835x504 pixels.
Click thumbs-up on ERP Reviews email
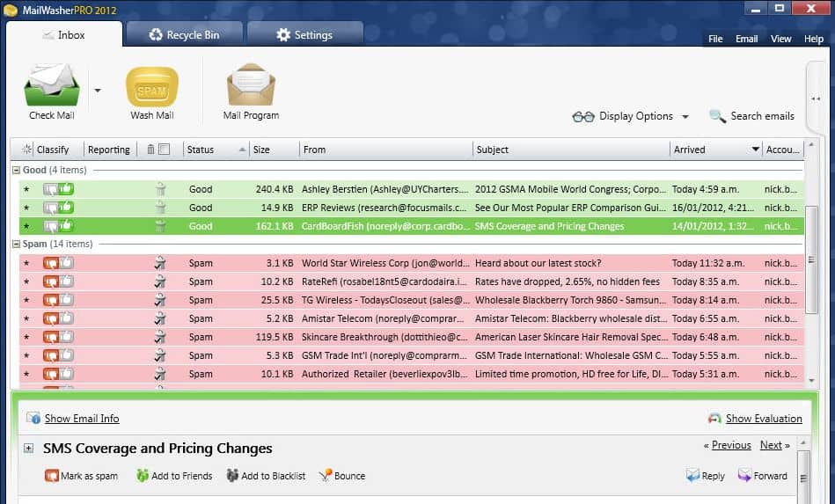[67, 208]
